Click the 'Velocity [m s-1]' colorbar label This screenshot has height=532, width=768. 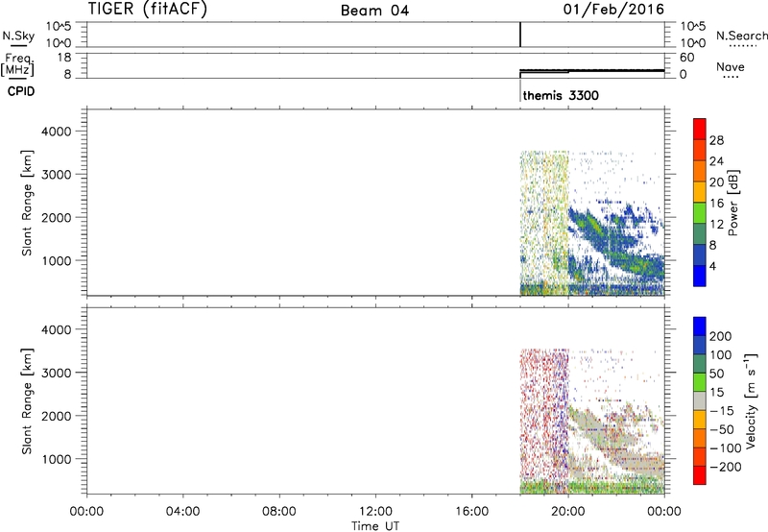point(751,400)
